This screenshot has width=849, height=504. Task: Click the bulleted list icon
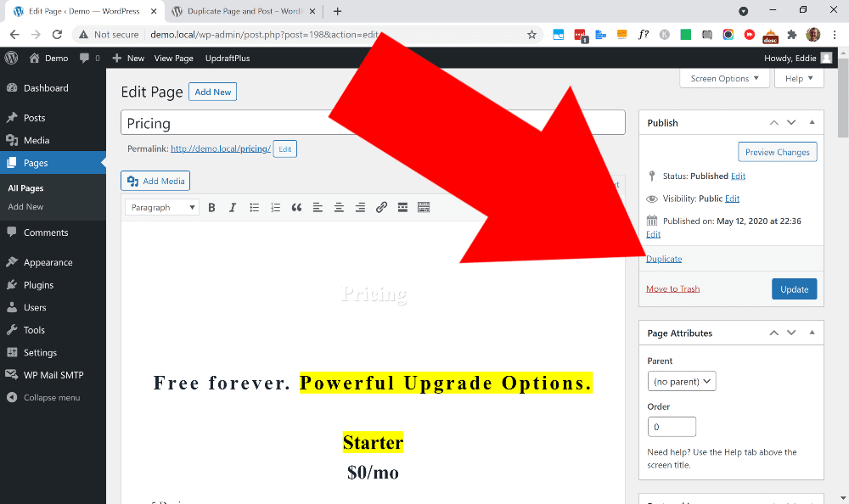tap(254, 207)
